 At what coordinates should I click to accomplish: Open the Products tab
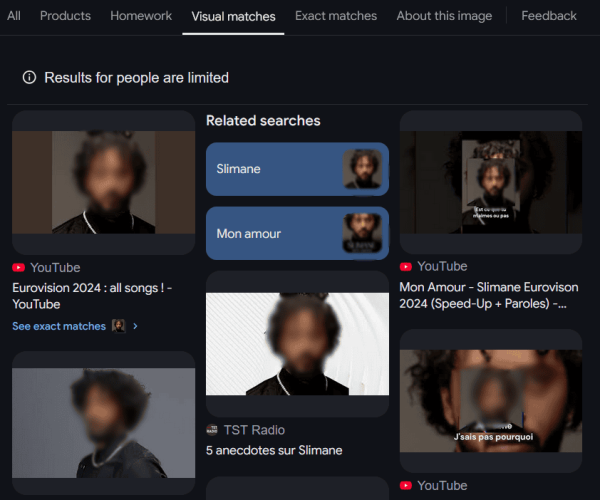pos(65,16)
